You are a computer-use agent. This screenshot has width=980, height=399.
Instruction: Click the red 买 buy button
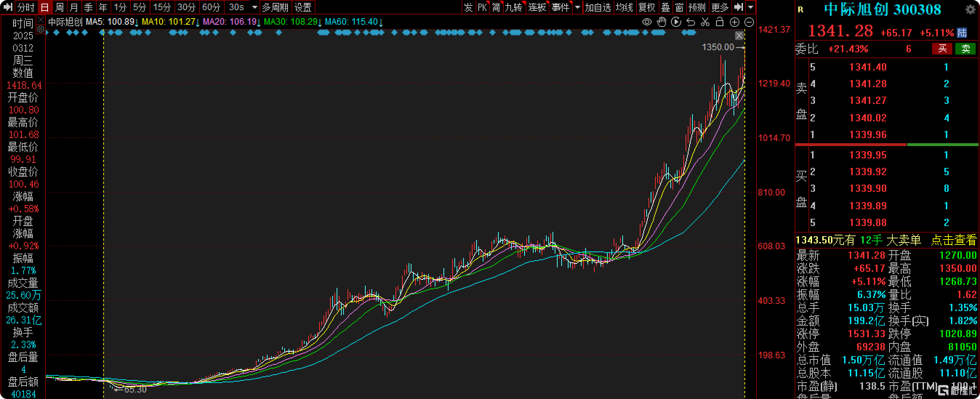[942, 49]
